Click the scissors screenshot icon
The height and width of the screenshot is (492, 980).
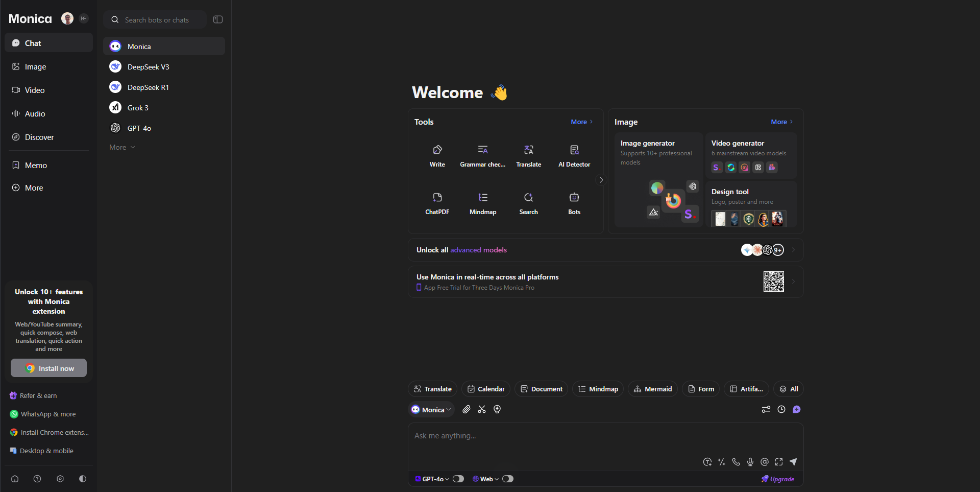click(x=482, y=409)
